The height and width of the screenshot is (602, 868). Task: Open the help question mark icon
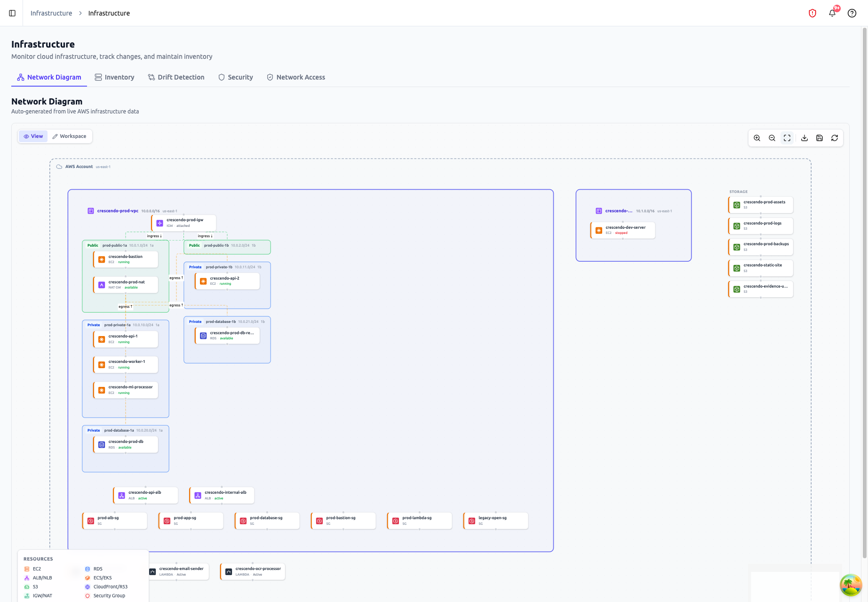[x=852, y=13]
